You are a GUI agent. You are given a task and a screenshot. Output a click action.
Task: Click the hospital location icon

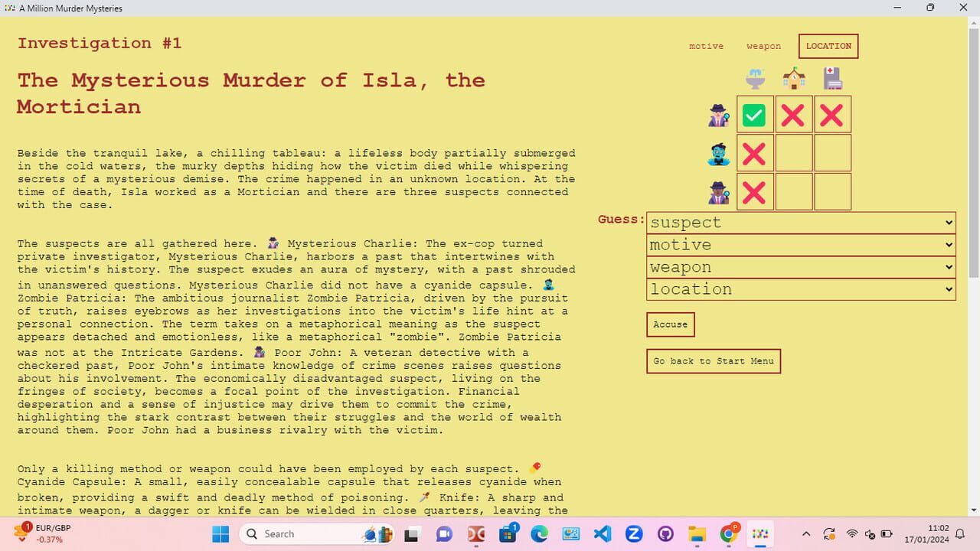tap(833, 77)
